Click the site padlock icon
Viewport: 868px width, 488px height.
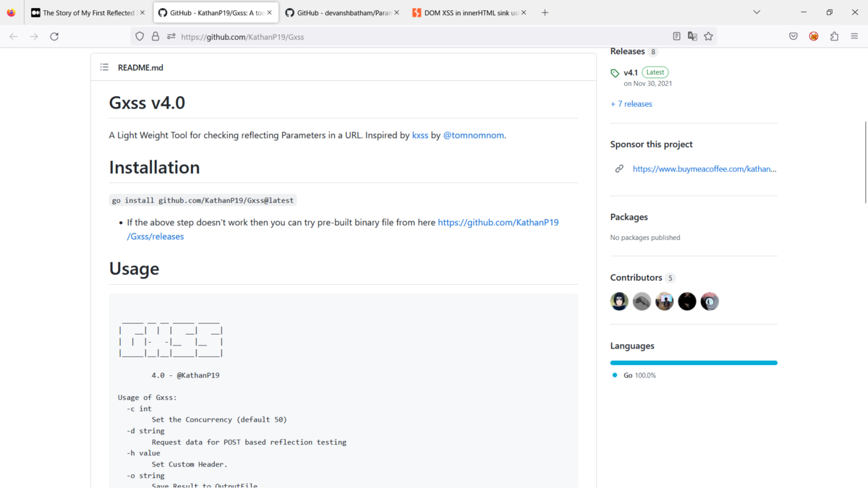pos(155,36)
